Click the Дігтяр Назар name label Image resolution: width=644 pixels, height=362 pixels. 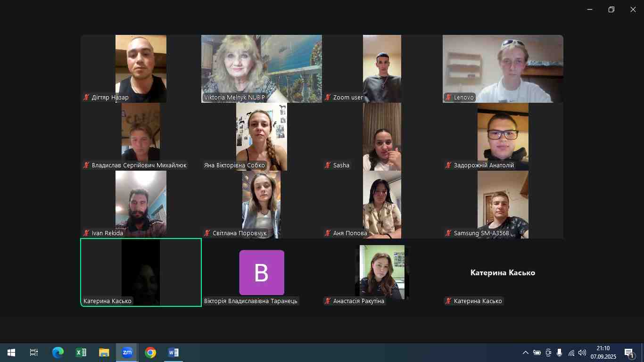(110, 98)
